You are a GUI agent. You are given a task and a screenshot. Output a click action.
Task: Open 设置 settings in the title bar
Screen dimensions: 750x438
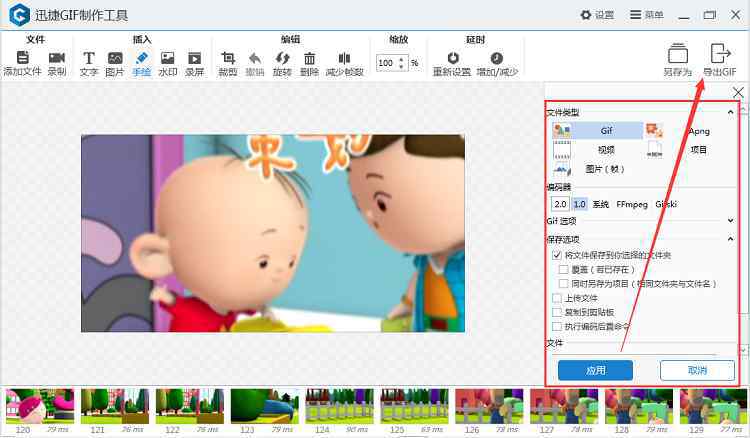(597, 15)
